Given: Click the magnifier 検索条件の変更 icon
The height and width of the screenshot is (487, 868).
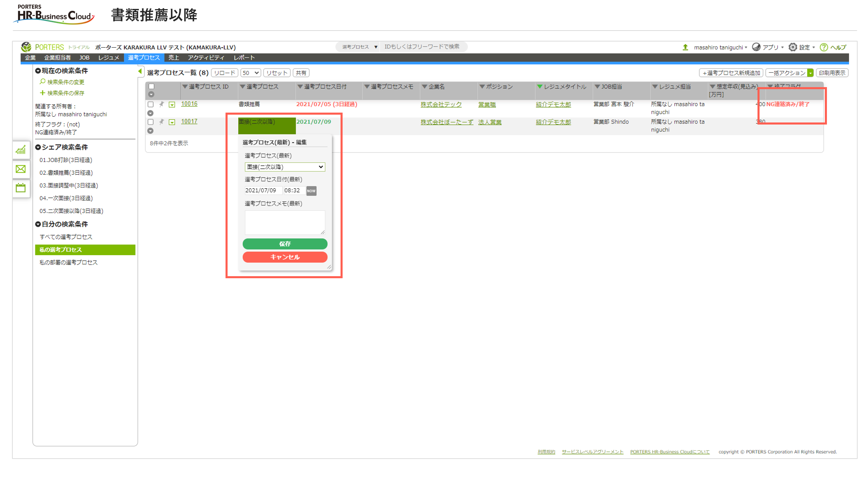Looking at the screenshot, I should 42,82.
